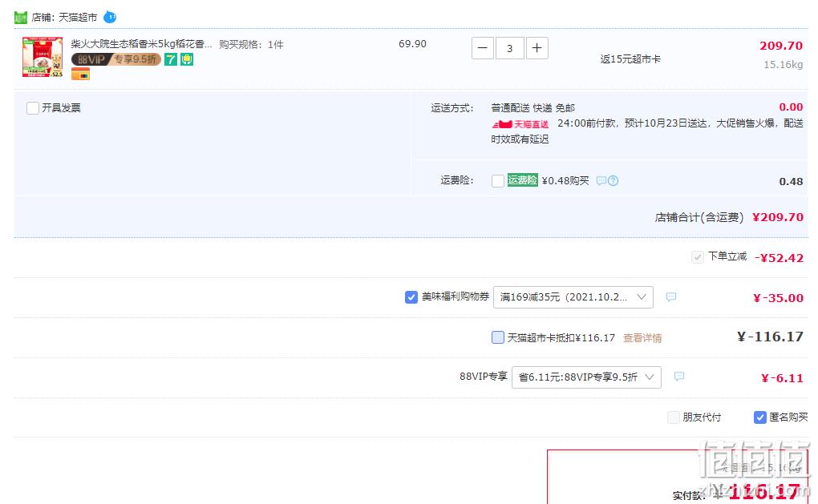
Task: Expand the 满169减35元 coupon dropdown
Action: [573, 297]
